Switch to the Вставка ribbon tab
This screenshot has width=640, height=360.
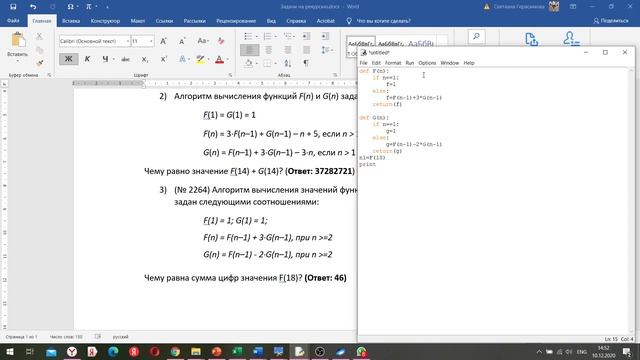71,21
